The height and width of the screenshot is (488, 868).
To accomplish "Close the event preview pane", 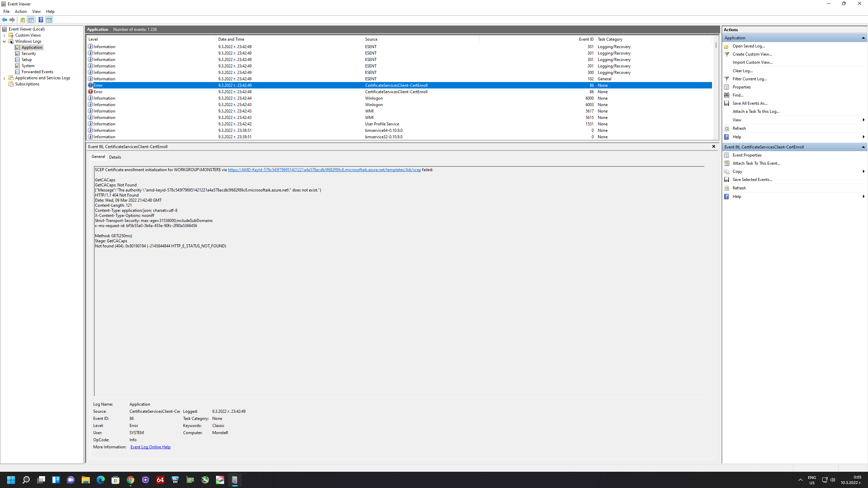I will coord(713,146).
